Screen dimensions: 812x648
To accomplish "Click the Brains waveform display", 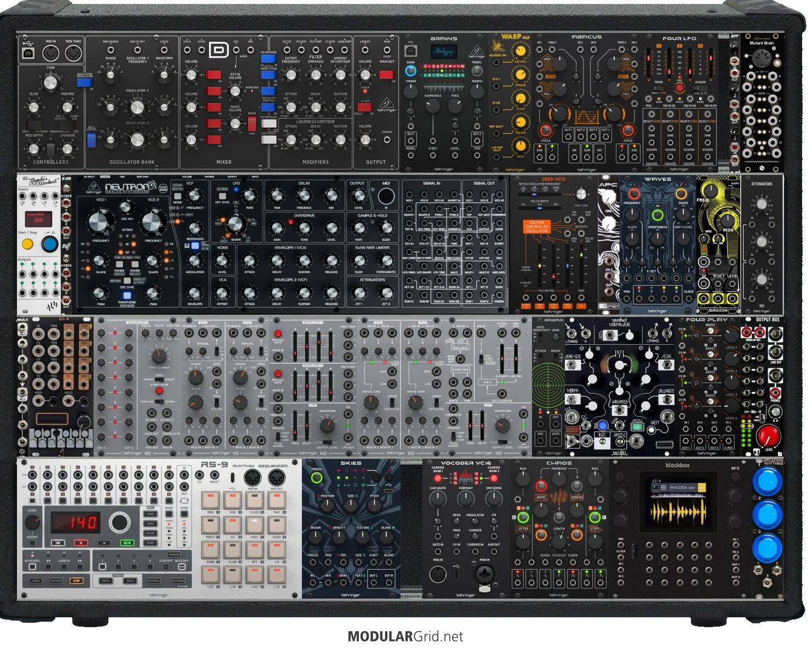I will pos(443,52).
